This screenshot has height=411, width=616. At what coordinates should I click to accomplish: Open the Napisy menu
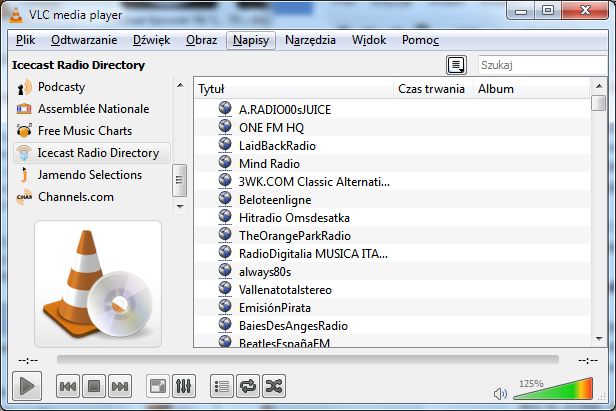251,40
